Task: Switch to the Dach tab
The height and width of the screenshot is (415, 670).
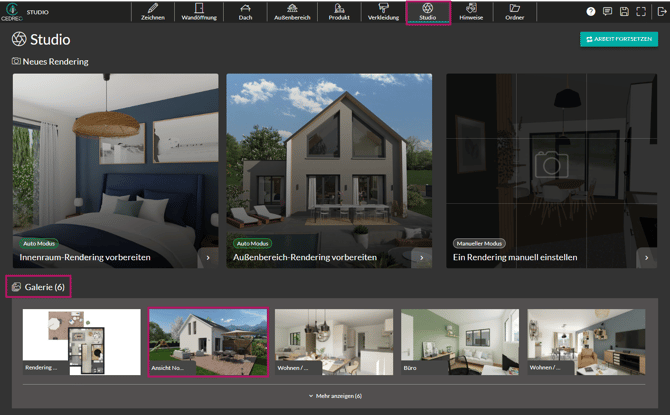Action: click(x=245, y=12)
